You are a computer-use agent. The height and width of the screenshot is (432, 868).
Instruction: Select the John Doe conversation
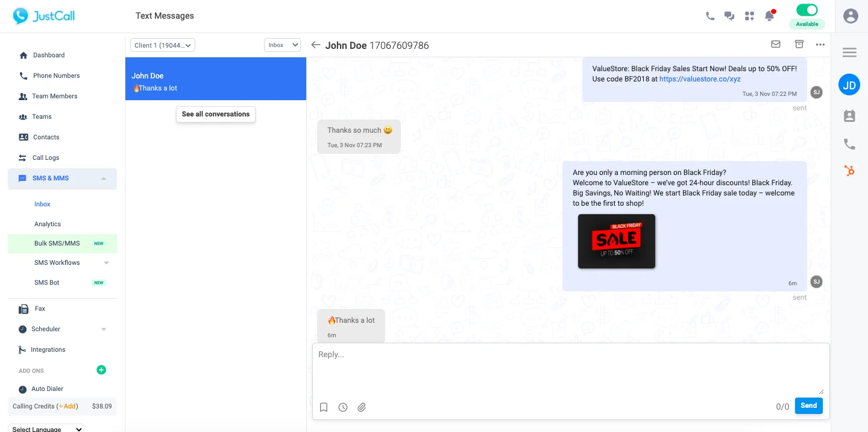pos(216,79)
